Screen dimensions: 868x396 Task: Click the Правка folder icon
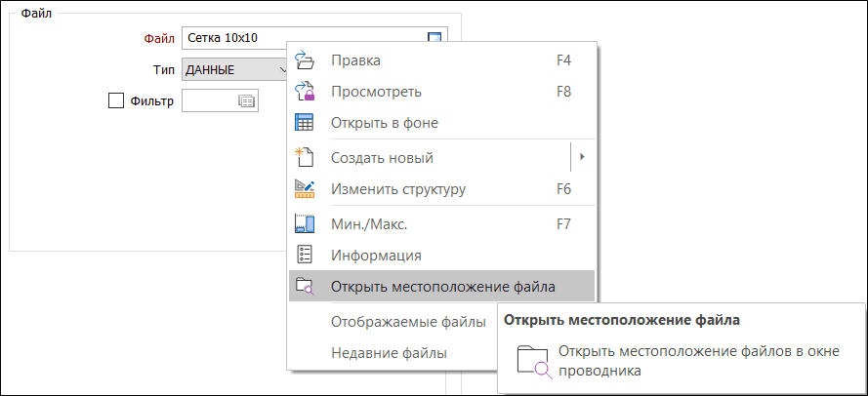pos(305,59)
